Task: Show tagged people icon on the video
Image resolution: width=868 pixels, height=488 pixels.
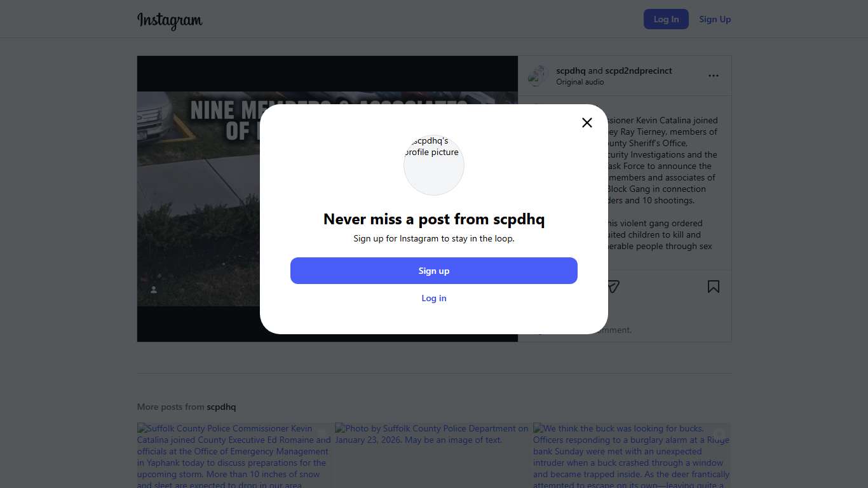Action: [154, 290]
